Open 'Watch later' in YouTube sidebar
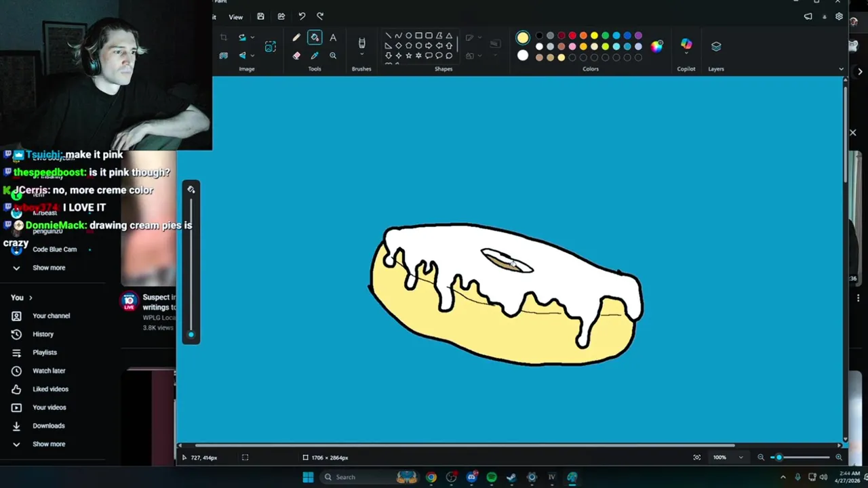 [49, 371]
